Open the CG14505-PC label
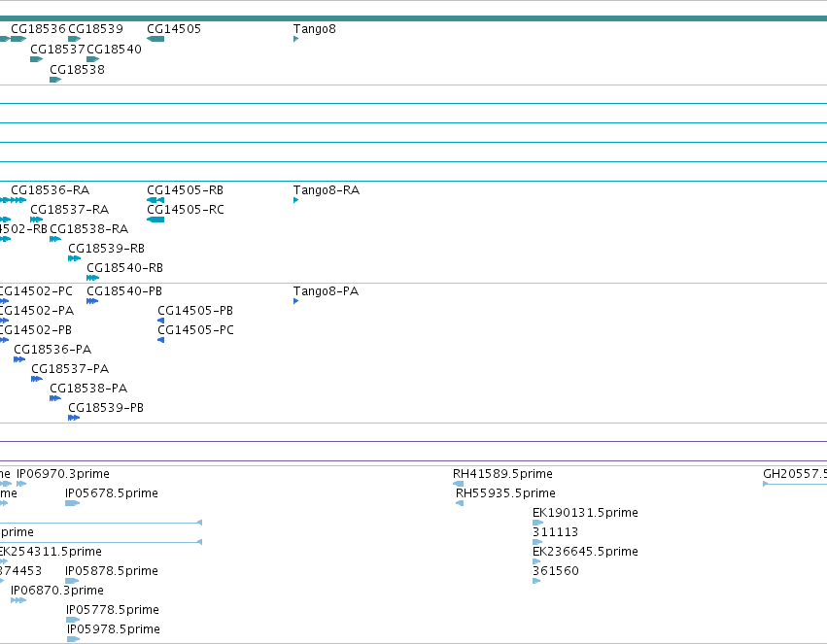Viewport: 827px width, 644px height. point(195,330)
